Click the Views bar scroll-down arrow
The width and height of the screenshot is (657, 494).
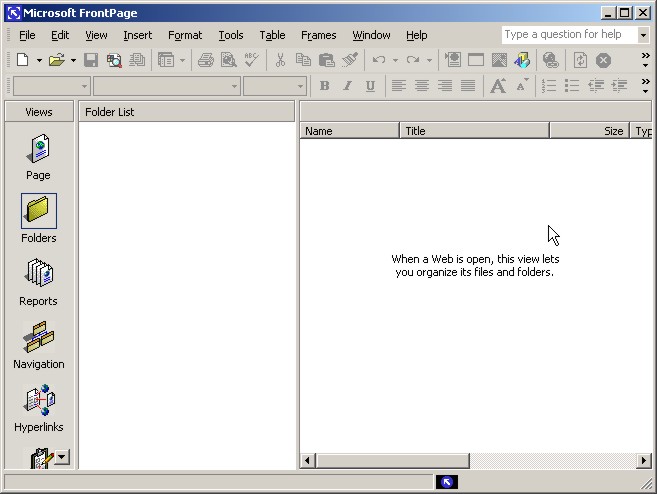[62, 457]
